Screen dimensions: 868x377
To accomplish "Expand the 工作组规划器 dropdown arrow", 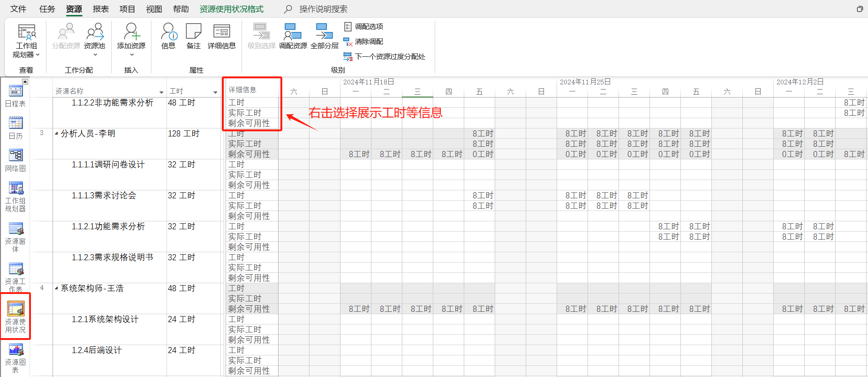I will point(38,55).
